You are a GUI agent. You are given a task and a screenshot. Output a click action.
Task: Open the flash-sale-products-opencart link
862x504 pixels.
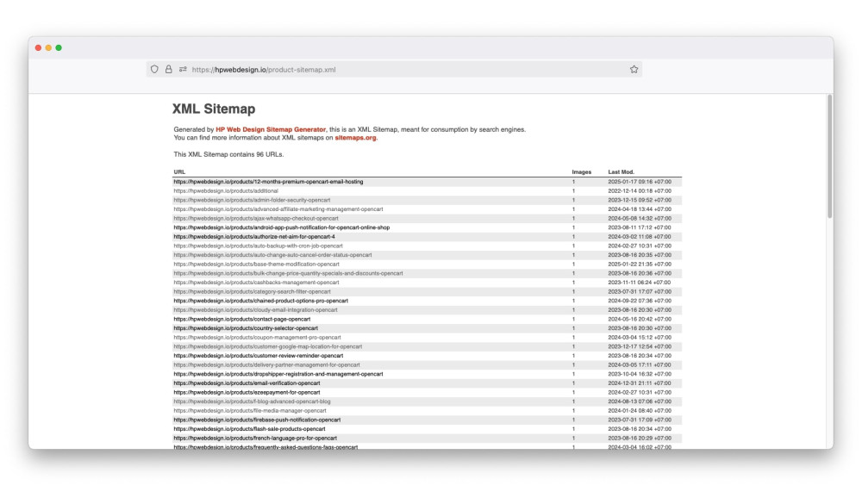(x=249, y=429)
